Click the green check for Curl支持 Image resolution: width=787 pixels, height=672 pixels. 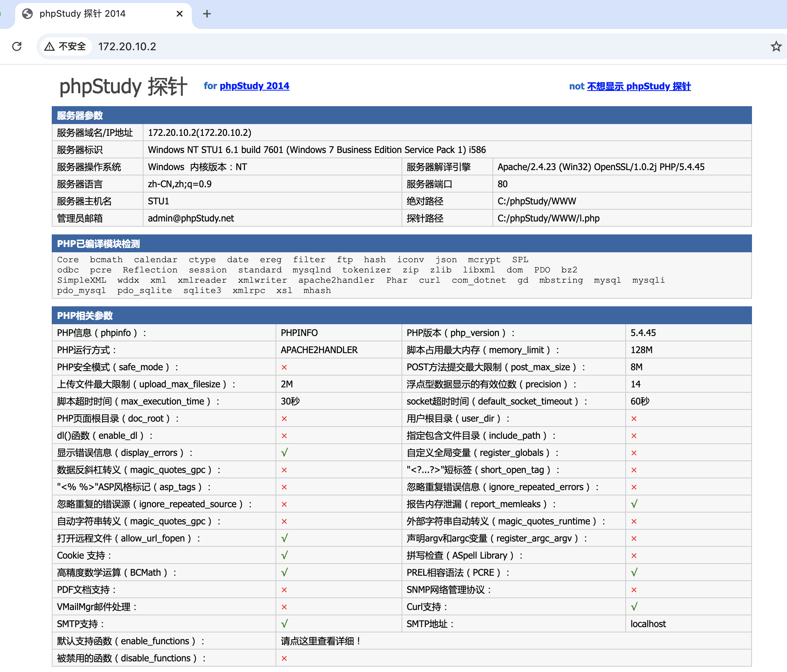point(634,607)
